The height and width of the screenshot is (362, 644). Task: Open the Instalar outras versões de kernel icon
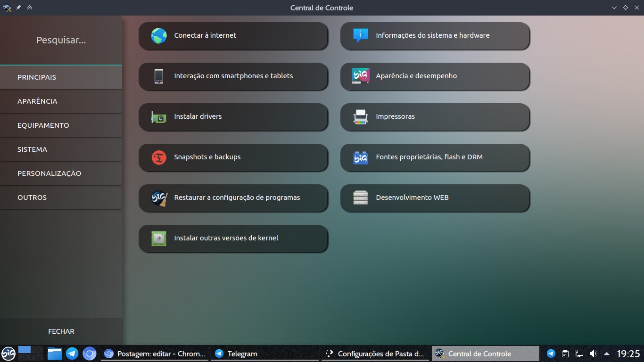(158, 238)
